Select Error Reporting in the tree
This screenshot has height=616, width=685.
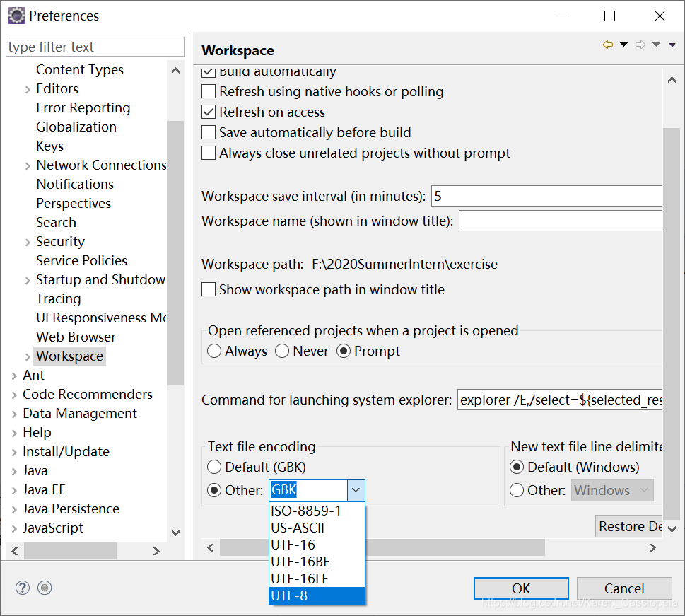click(x=83, y=107)
